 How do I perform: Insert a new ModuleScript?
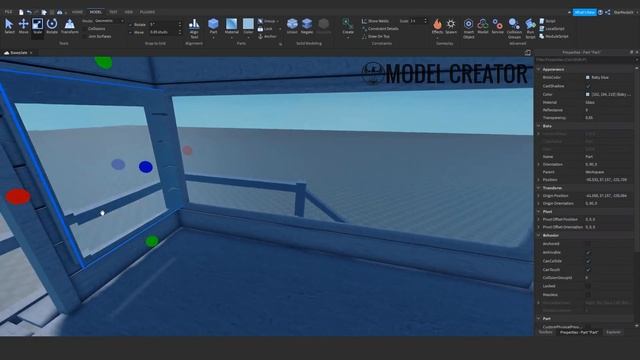(x=553, y=36)
